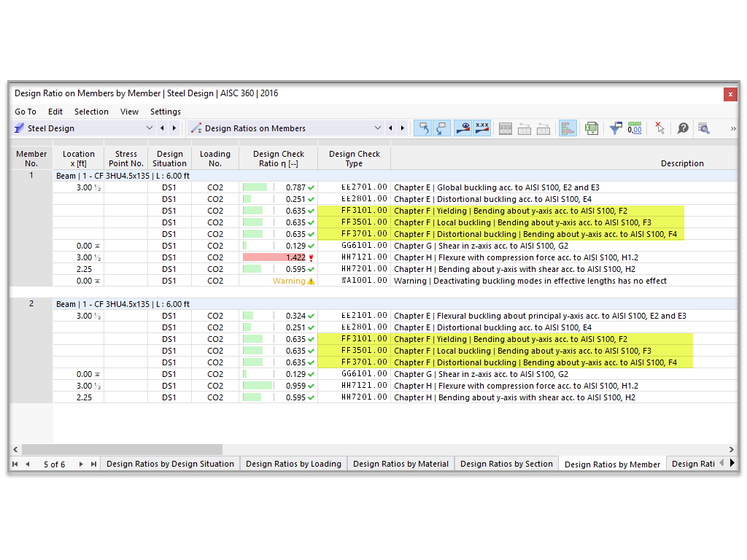Click the search results icon

[x=703, y=128]
